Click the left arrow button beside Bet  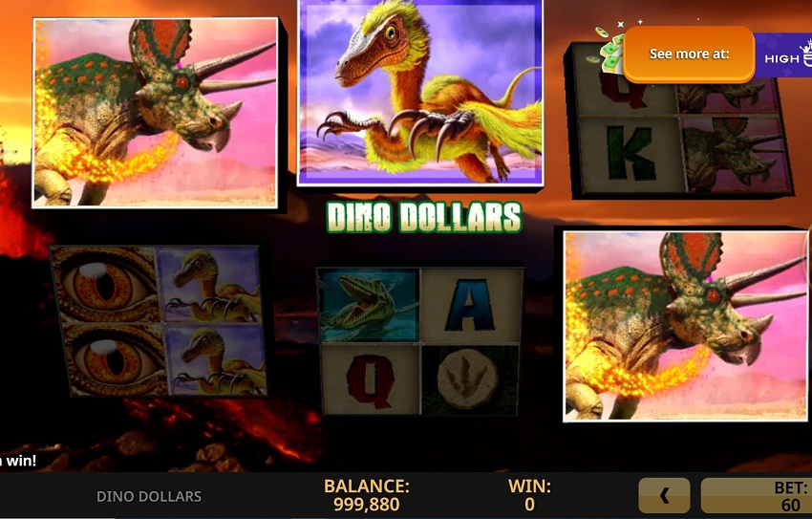click(x=664, y=496)
